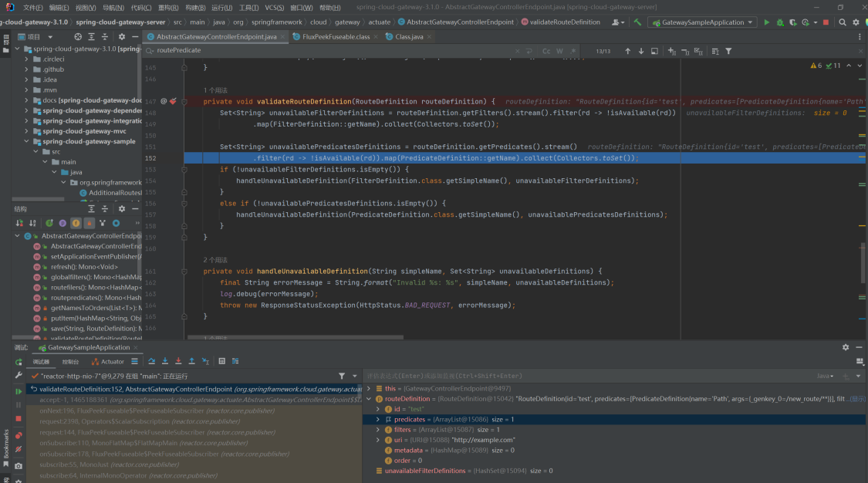
Task: Switch to the FluxPeekFuseable.class tab
Action: tap(336, 36)
